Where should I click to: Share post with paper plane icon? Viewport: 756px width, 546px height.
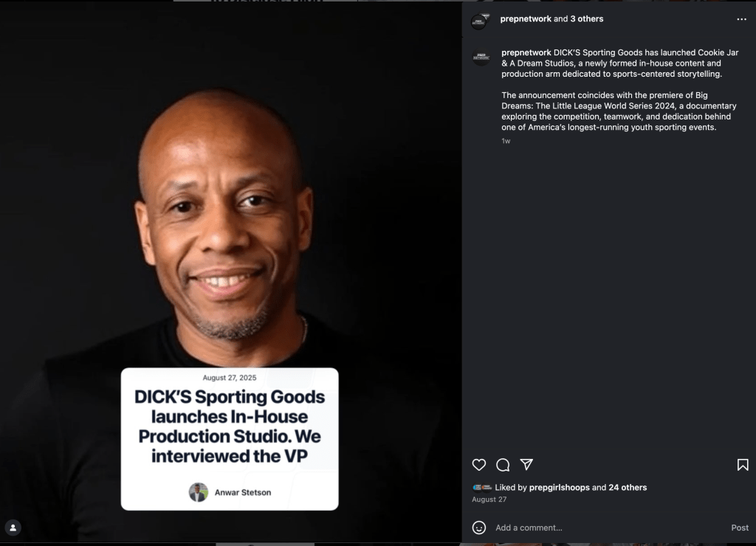(x=526, y=465)
